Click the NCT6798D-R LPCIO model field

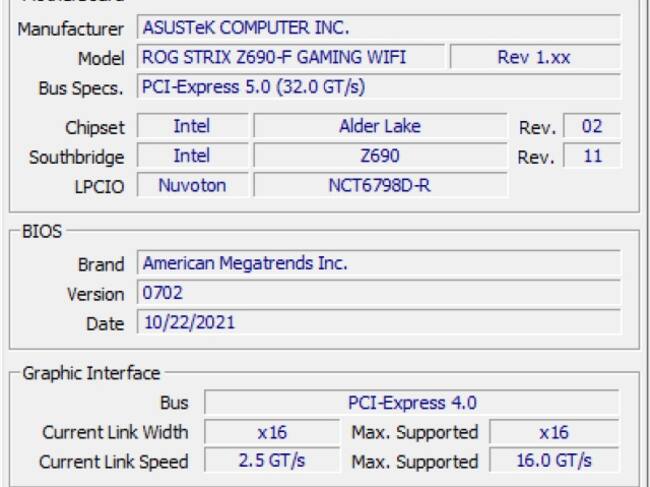coord(379,185)
